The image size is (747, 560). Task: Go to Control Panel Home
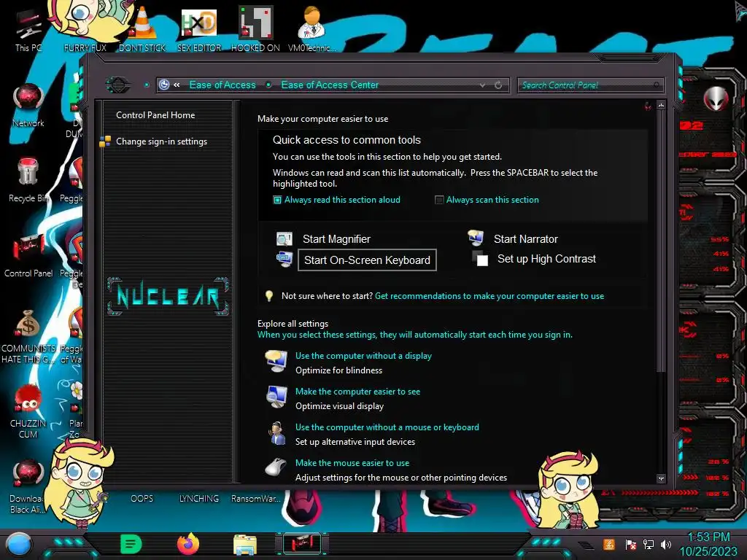155,115
